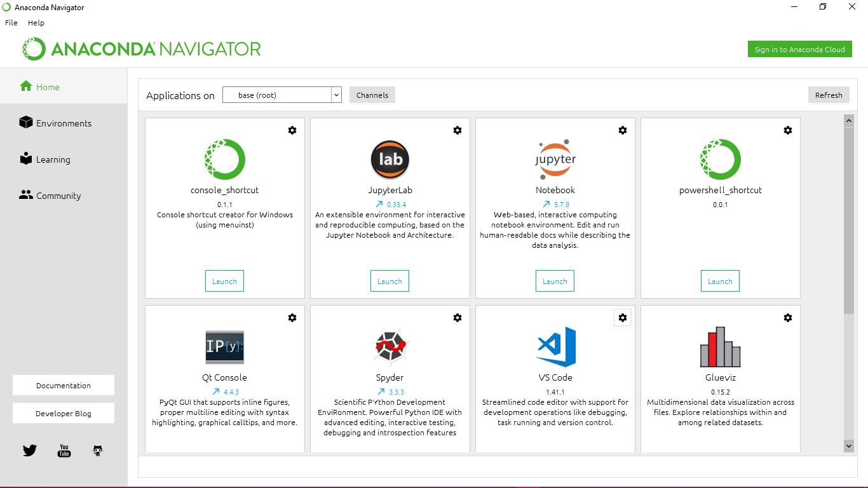868x488 pixels.
Task: Click the Anaconda Navigator logo
Action: pos(142,49)
